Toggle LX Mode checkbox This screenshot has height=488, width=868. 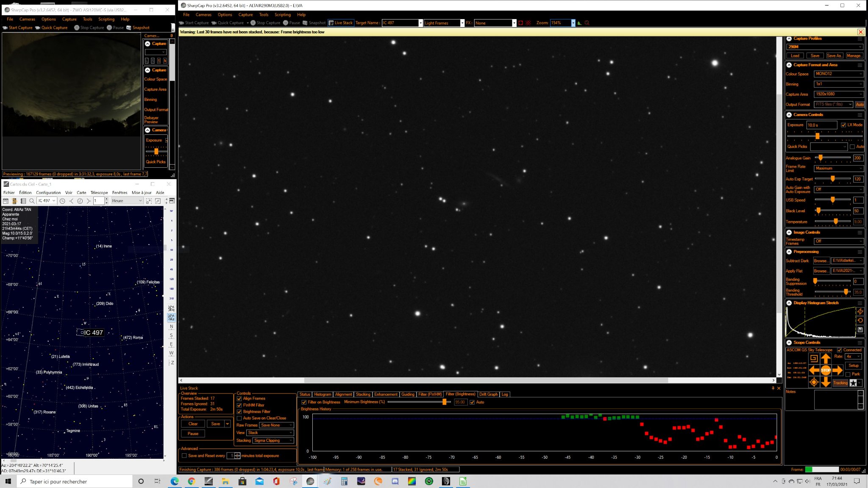pos(843,125)
